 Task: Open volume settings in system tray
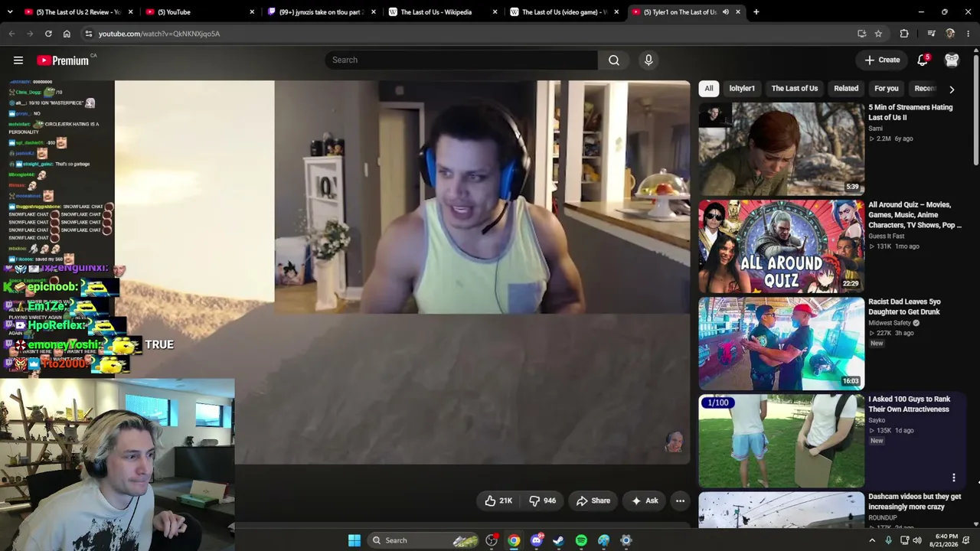(x=917, y=540)
